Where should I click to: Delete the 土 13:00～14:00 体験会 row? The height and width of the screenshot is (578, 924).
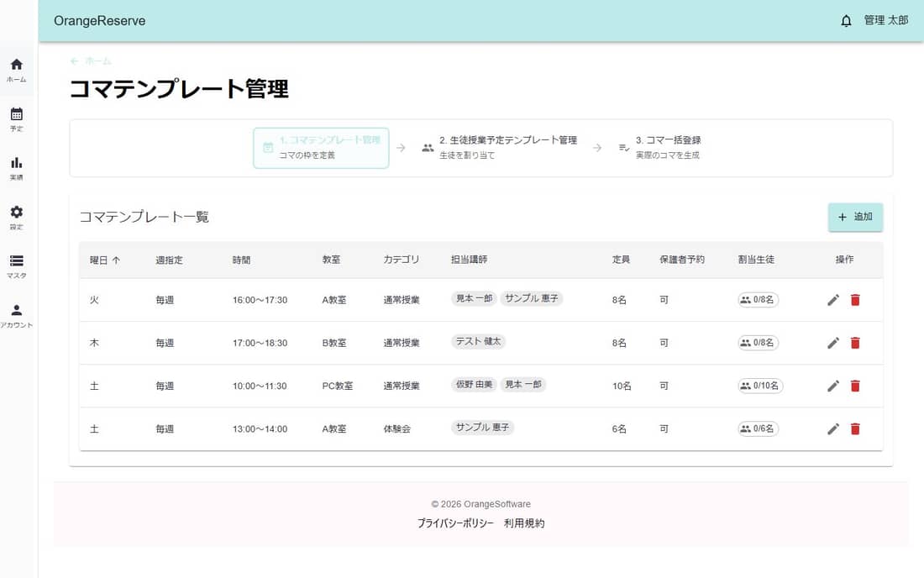[855, 429]
